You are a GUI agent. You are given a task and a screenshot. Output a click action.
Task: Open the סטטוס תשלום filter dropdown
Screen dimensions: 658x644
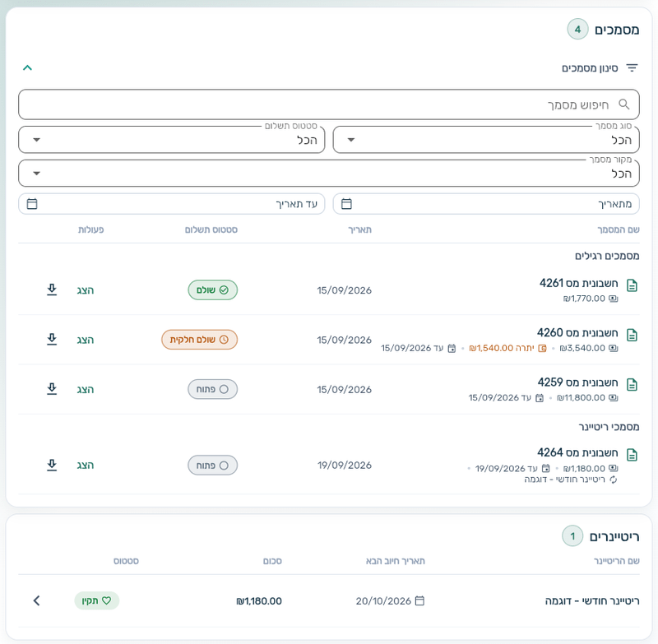[172, 140]
